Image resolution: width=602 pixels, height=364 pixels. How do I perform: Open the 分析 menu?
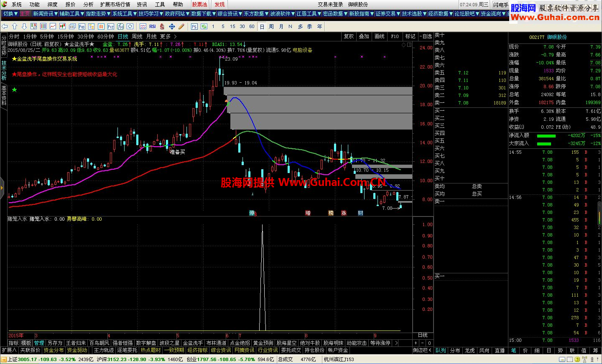point(88,5)
